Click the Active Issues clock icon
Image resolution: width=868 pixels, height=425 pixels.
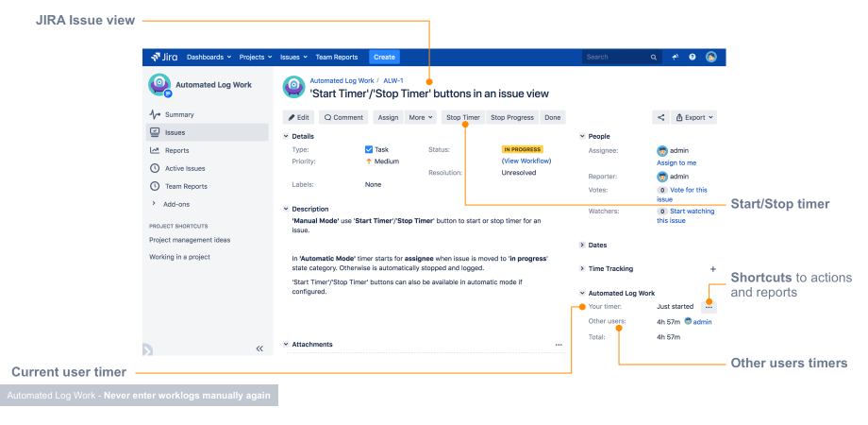(155, 168)
